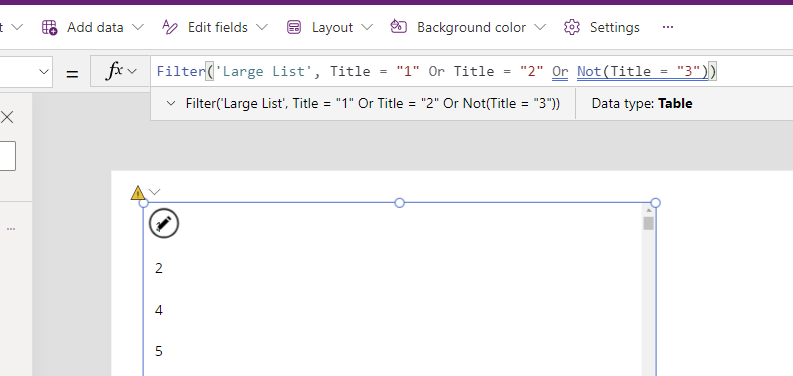Click the Settings gear icon

[x=571, y=27]
